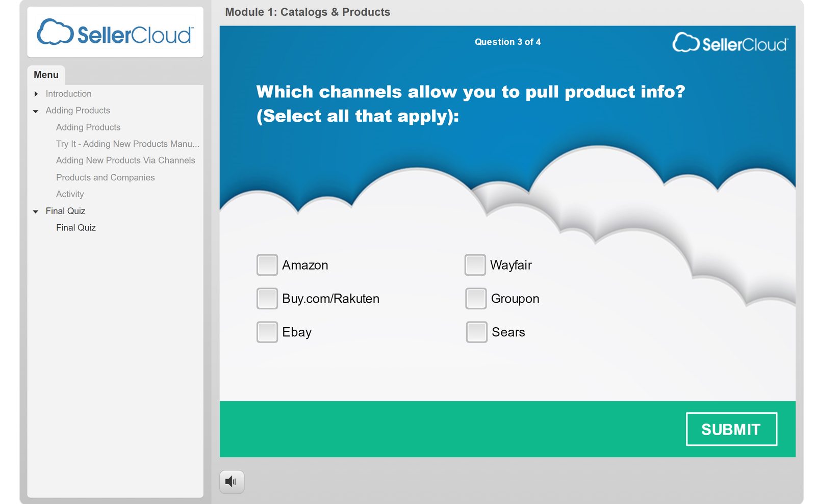The width and height of the screenshot is (816, 504).
Task: Click Module 1: Catalogs & Products title
Action: (308, 12)
